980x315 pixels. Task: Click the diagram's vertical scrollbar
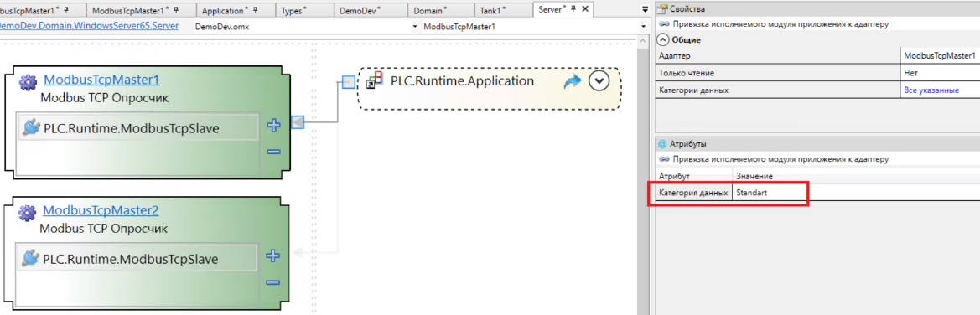pyautogui.click(x=642, y=175)
